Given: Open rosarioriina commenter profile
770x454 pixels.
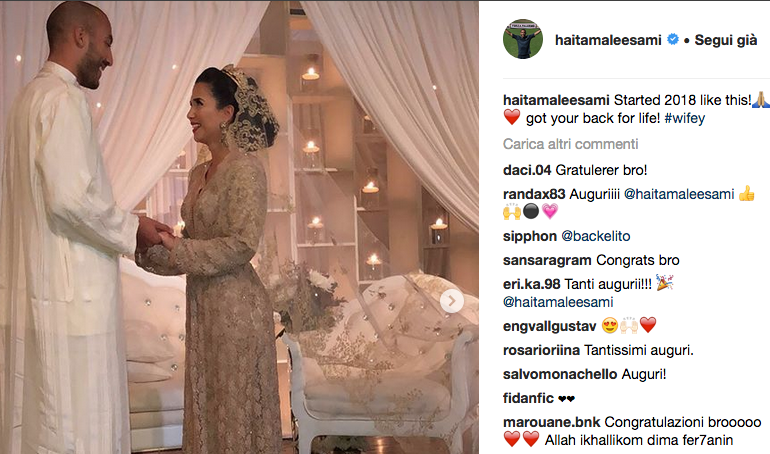Looking at the screenshot, I should [x=541, y=350].
